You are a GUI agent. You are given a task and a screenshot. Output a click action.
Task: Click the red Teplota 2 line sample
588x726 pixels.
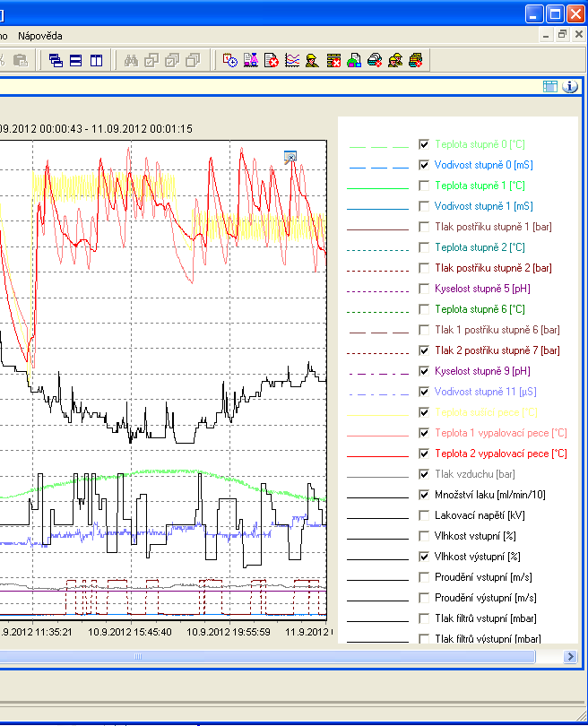[x=376, y=454]
